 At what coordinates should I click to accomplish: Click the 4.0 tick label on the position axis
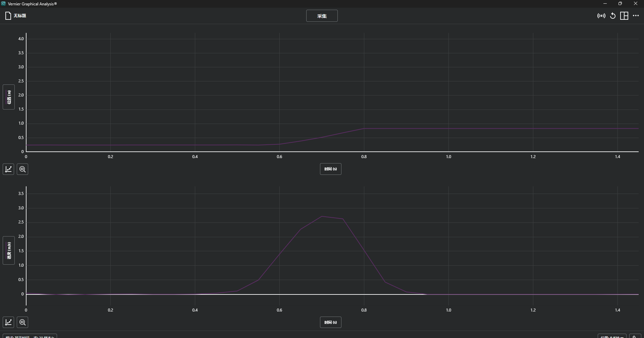[x=21, y=39]
